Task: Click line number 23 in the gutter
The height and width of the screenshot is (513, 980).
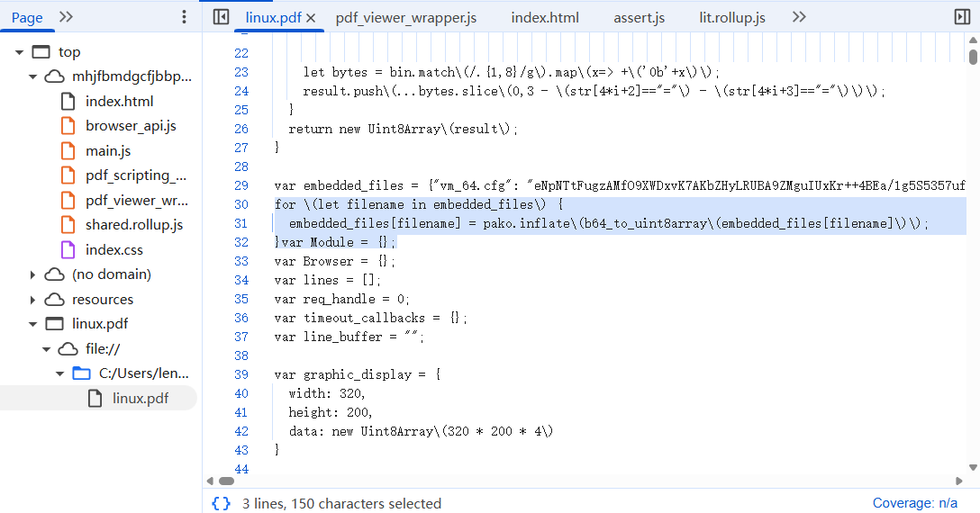Action: click(x=241, y=73)
